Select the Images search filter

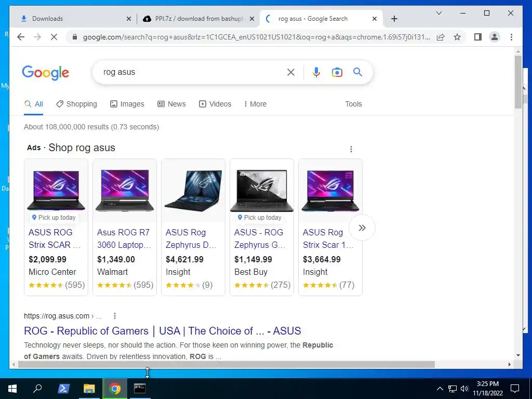(127, 104)
